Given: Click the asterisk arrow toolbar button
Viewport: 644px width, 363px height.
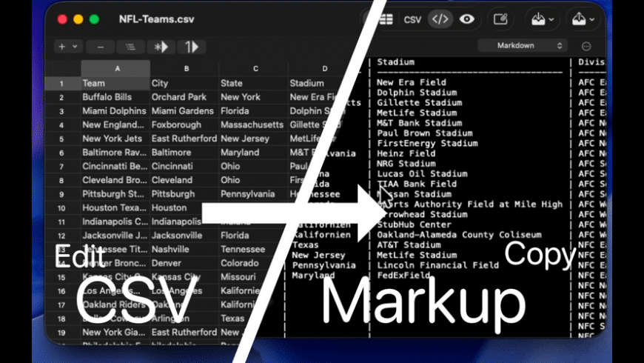Looking at the screenshot, I should click(x=161, y=47).
